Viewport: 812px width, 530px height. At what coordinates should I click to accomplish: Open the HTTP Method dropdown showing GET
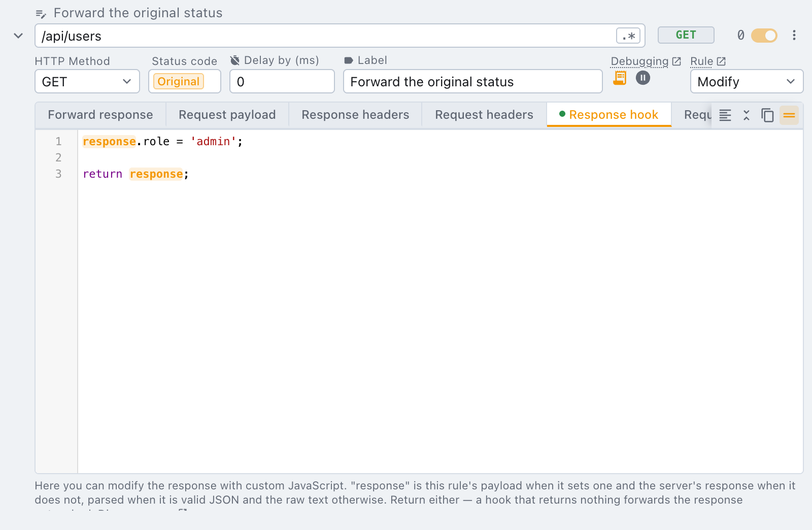coord(87,82)
